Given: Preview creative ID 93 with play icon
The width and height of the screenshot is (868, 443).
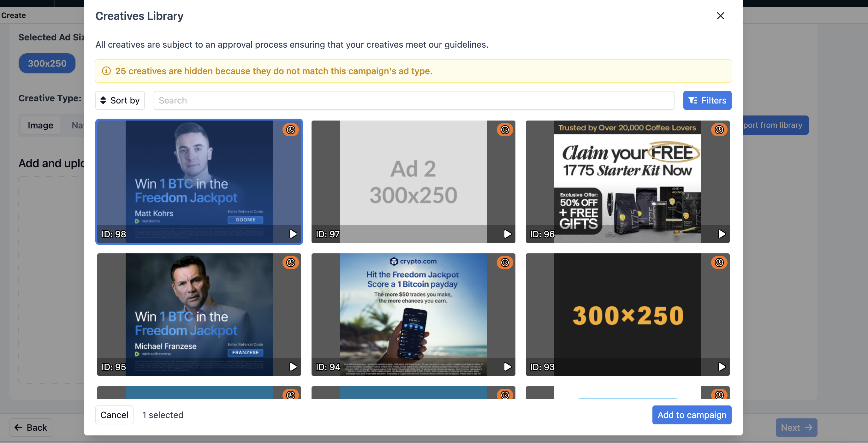Looking at the screenshot, I should (x=722, y=367).
